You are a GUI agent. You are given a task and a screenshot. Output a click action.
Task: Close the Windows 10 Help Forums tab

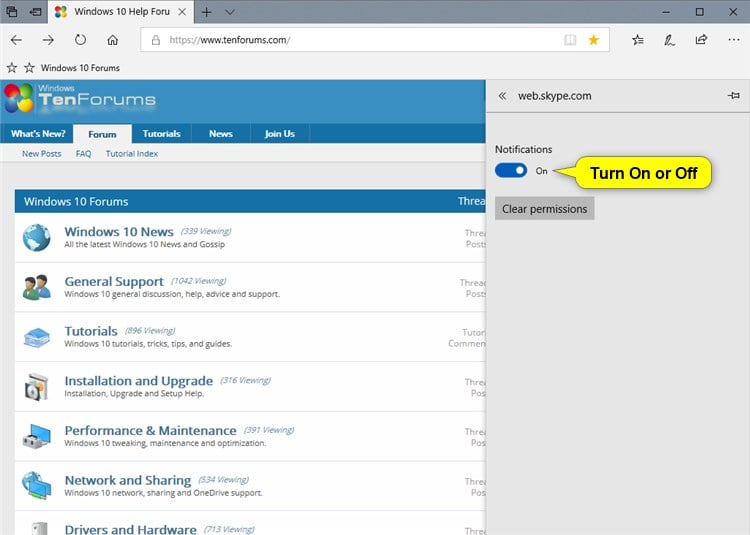click(x=182, y=12)
